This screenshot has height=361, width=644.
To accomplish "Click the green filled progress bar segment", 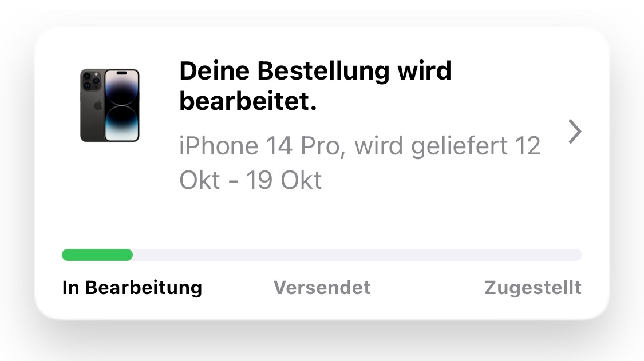I will 97,255.
